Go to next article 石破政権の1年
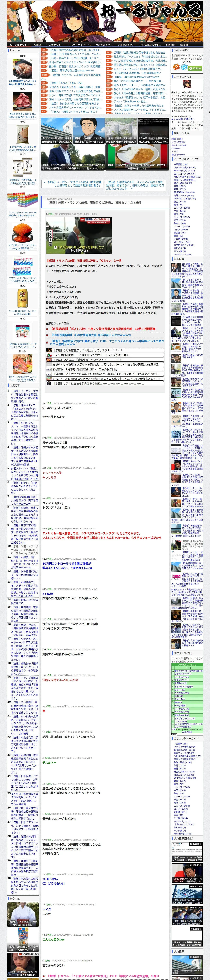Screen dimensions: 210x980 tap(135, 185)
